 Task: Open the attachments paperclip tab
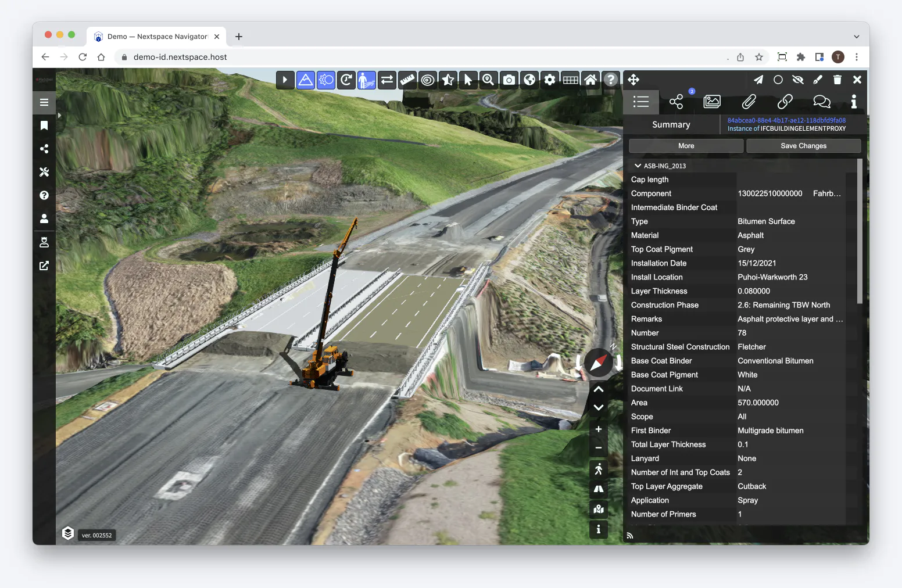tap(749, 102)
